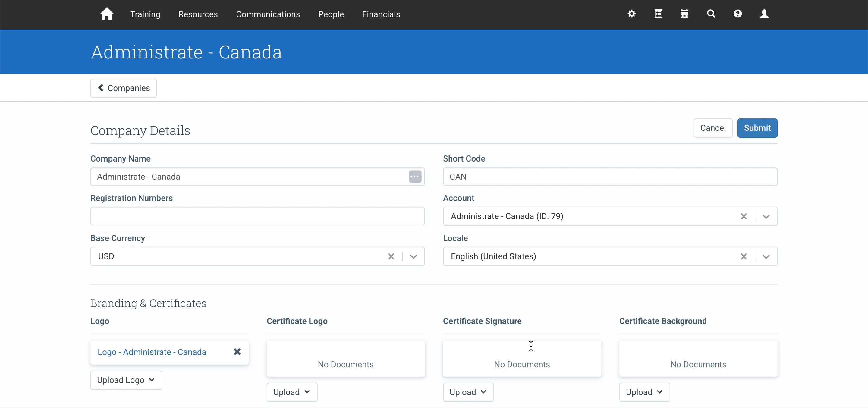Open the Financials menu
868x408 pixels.
pos(381,14)
